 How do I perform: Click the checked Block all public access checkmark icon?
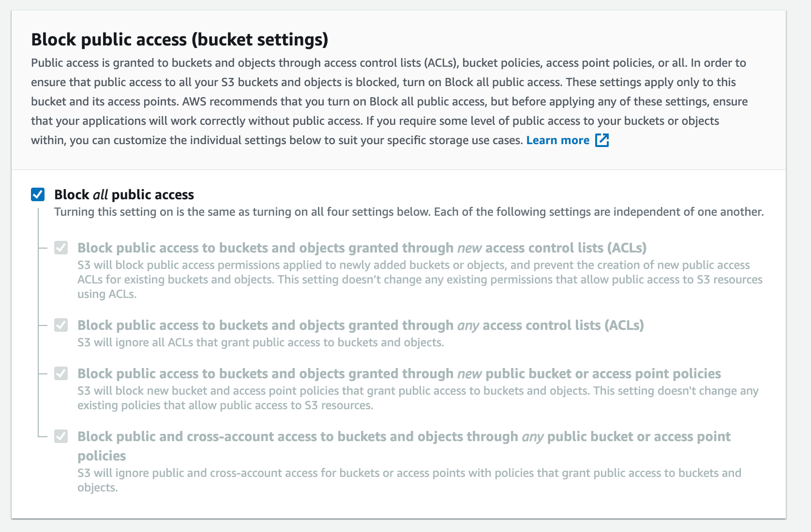pyautogui.click(x=37, y=194)
